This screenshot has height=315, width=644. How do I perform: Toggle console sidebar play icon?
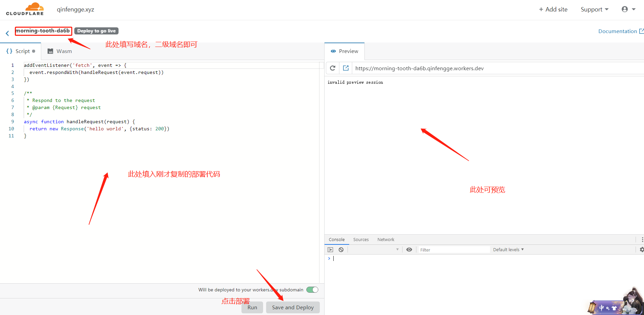(330, 250)
